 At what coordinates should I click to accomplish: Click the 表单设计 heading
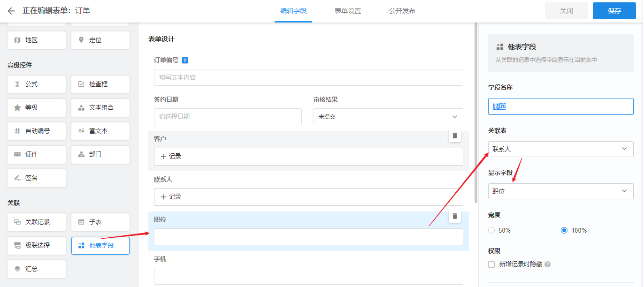(161, 39)
